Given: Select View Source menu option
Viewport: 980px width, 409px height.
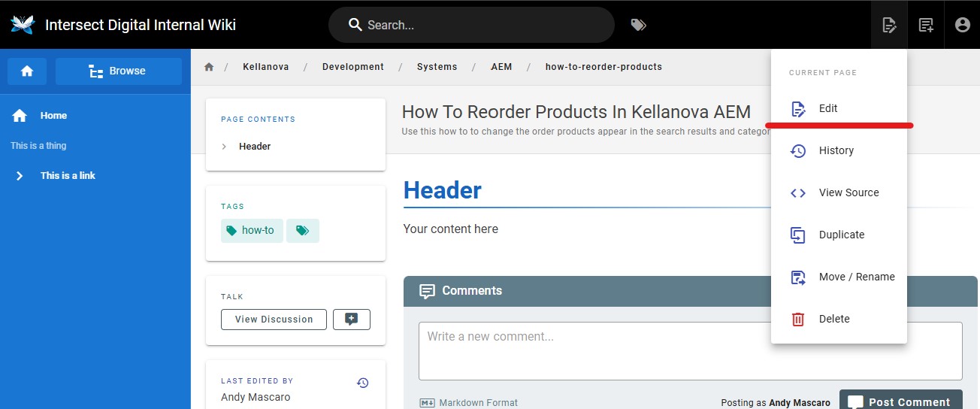Looking at the screenshot, I should [848, 192].
